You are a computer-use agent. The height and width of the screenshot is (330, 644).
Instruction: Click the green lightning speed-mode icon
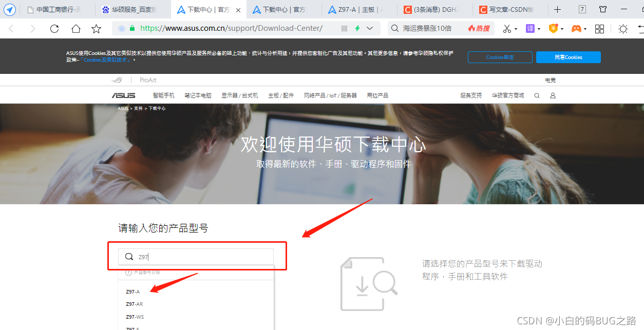pos(357,29)
